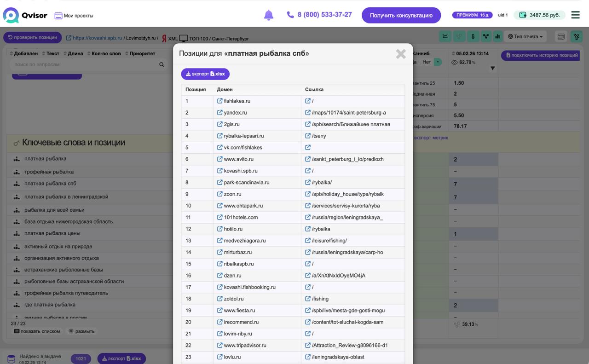Click the table calendar view icon
The width and height of the screenshot is (589, 364).
(x=560, y=36)
